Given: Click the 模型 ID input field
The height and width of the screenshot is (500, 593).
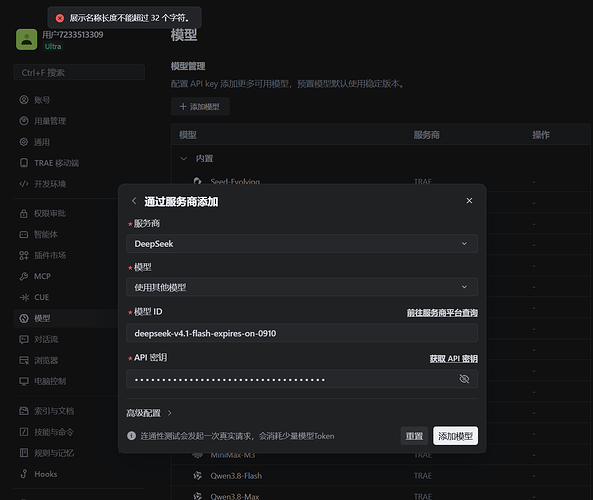Looking at the screenshot, I should tap(302, 333).
